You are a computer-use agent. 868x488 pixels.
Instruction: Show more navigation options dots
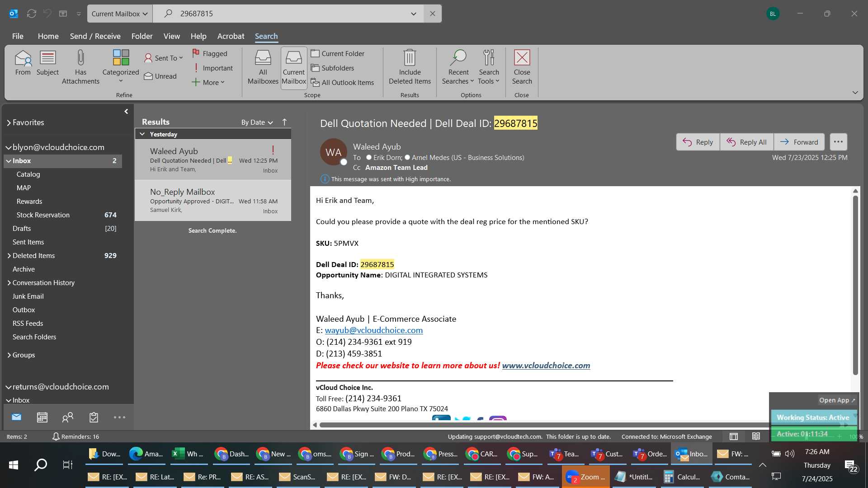[x=119, y=417]
